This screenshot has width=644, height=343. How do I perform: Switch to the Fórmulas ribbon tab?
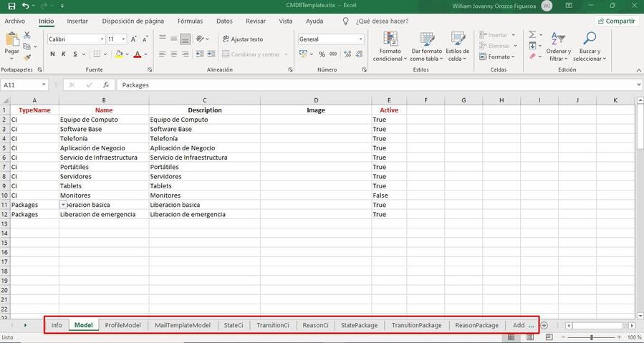[190, 21]
